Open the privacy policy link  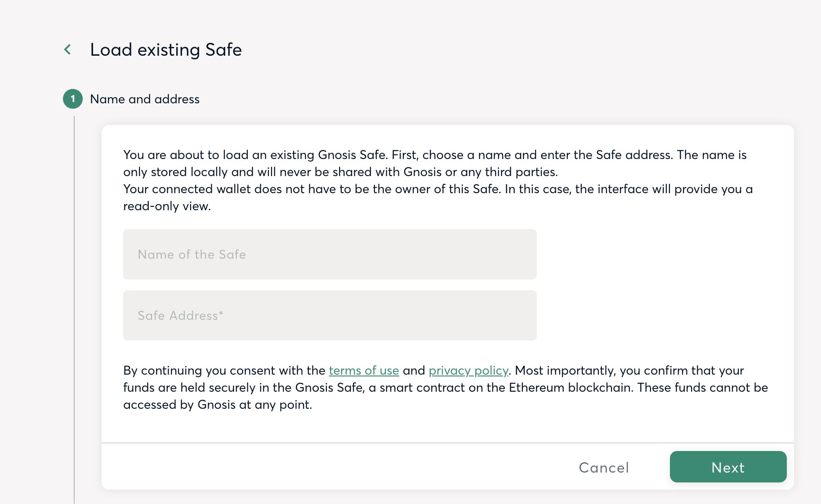click(469, 371)
